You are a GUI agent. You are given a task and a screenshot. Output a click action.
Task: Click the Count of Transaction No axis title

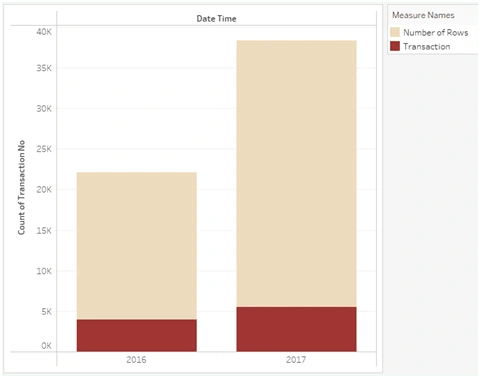point(21,187)
